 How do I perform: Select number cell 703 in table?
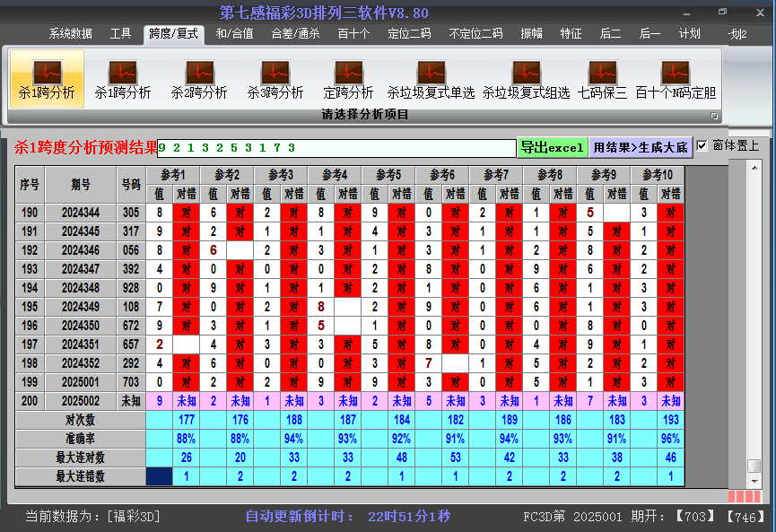(x=131, y=382)
